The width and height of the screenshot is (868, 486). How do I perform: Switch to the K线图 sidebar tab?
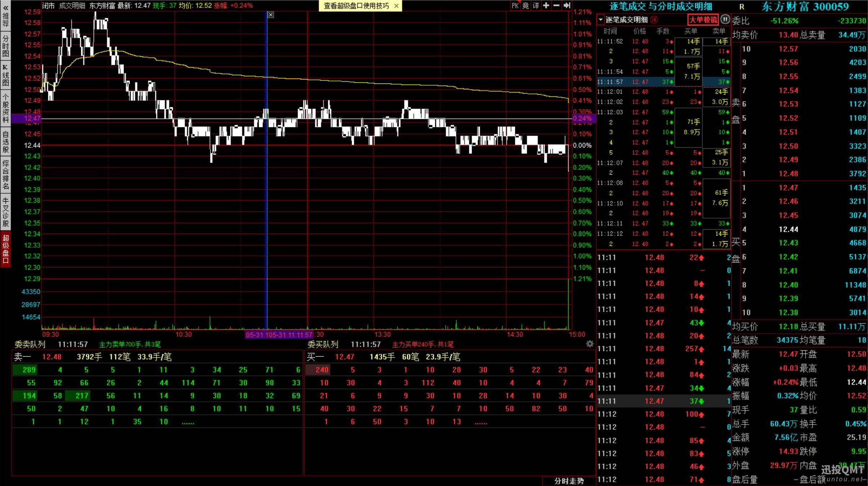coord(5,75)
